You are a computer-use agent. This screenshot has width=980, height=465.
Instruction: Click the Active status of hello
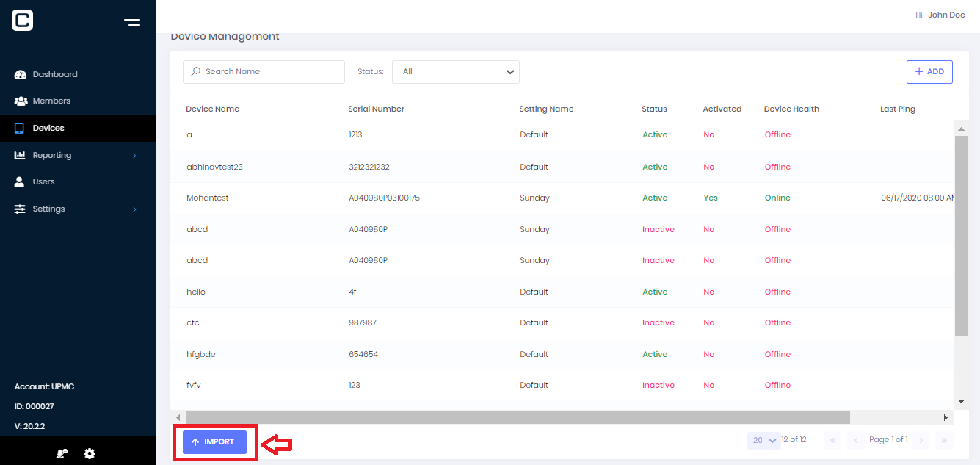655,292
